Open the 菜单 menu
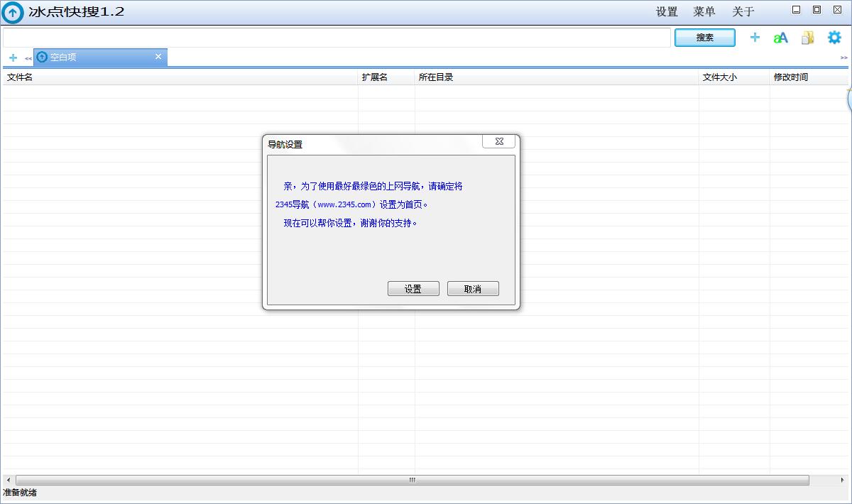Image resolution: width=852 pixels, height=504 pixels. (704, 12)
